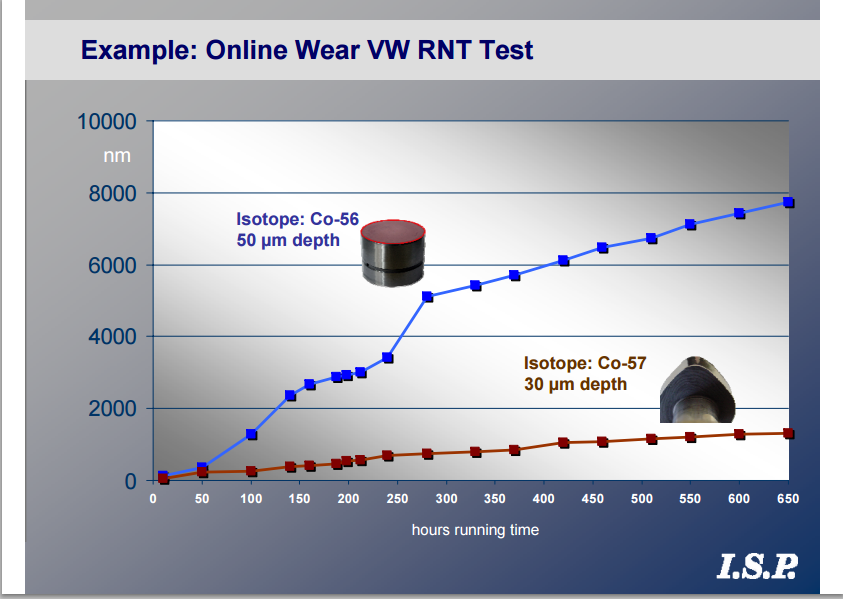Image resolution: width=843 pixels, height=599 pixels.
Task: Click the cylindrical tappet sample image
Action: tap(393, 253)
